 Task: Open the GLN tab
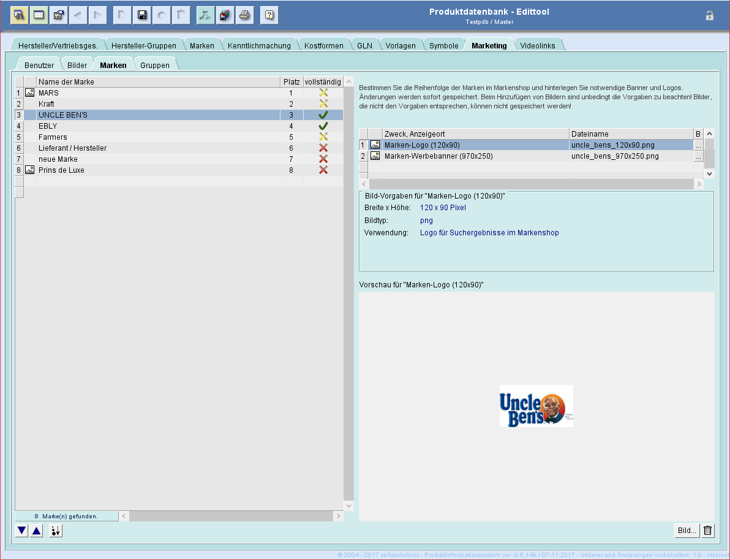click(x=364, y=45)
